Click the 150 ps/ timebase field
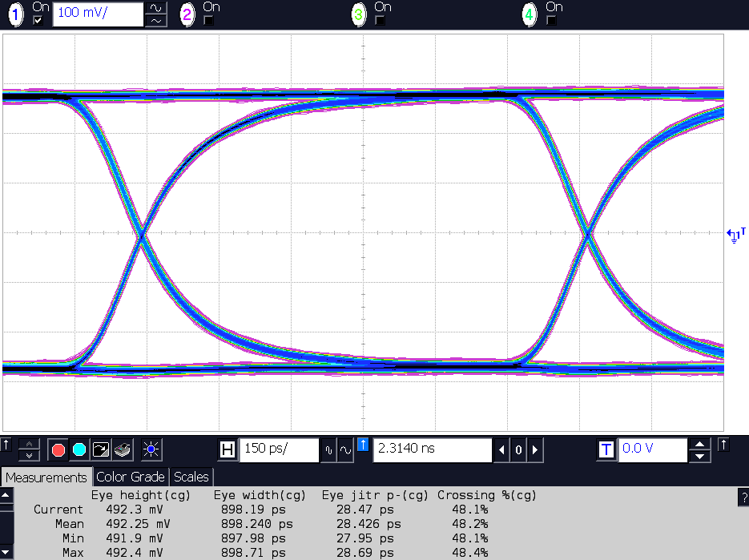Viewport: 749px width, 560px height. pos(279,450)
